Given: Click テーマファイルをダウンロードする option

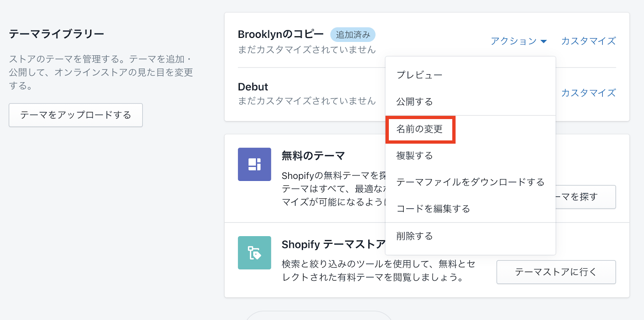Looking at the screenshot, I should point(470,182).
